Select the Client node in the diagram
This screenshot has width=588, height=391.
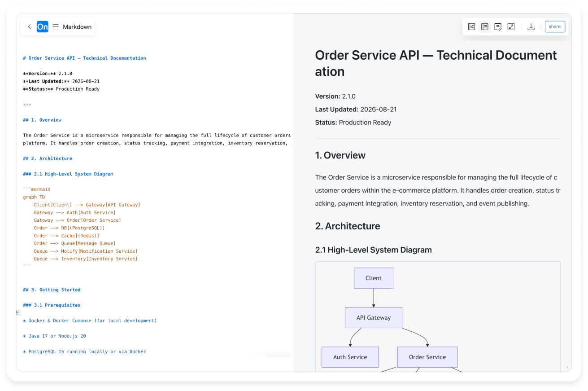click(x=374, y=278)
